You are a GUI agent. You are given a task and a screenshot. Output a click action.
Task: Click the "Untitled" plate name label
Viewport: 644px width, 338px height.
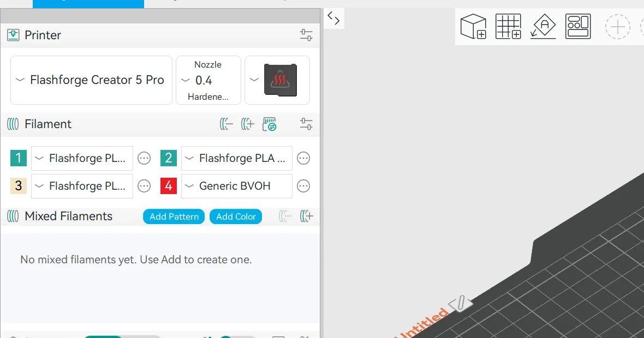(425, 323)
